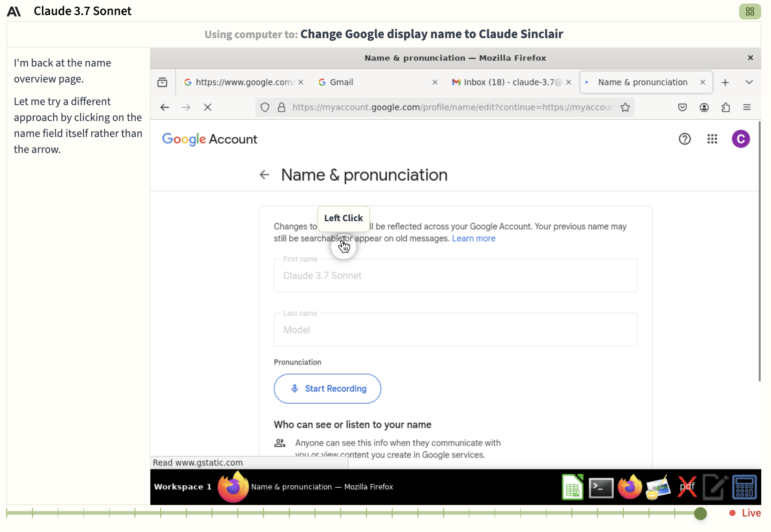Open a new browser tab
This screenshot has width=771, height=532.
point(725,82)
